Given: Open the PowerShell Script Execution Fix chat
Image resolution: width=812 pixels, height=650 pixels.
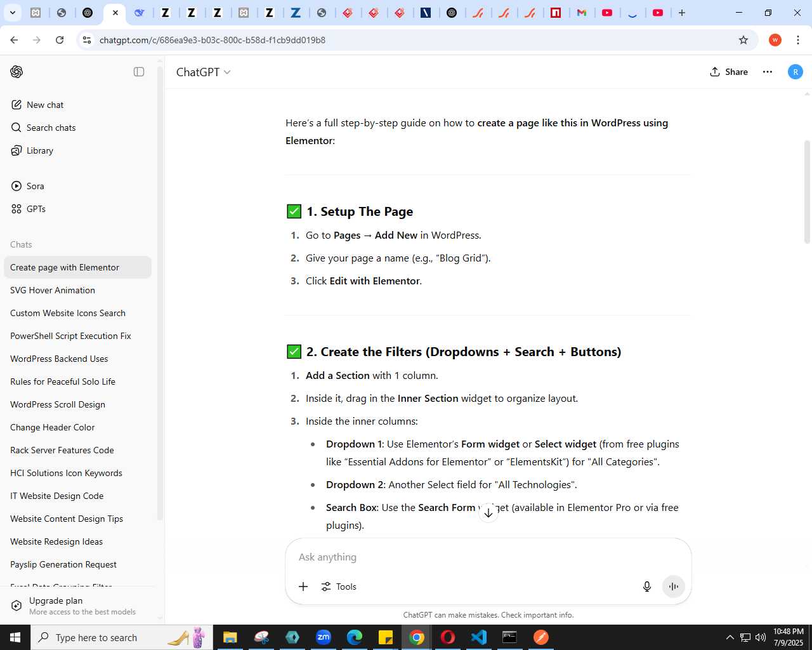Looking at the screenshot, I should 77,336.
